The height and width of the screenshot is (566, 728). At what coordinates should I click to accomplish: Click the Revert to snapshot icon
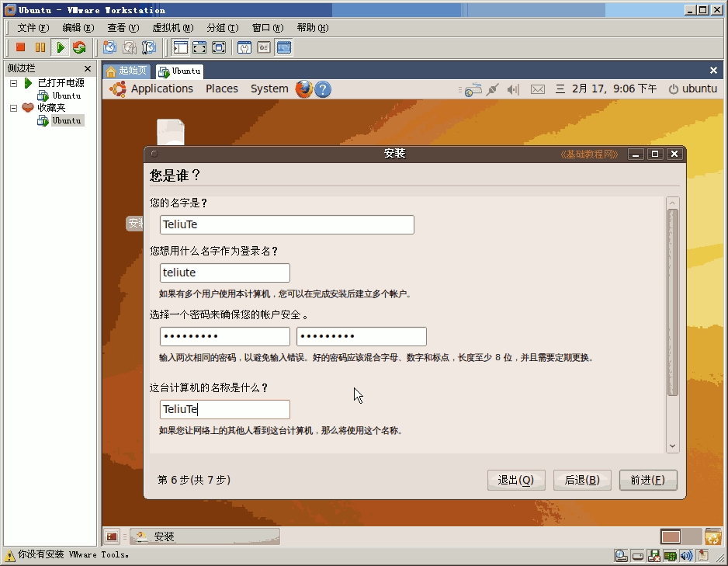click(130, 47)
